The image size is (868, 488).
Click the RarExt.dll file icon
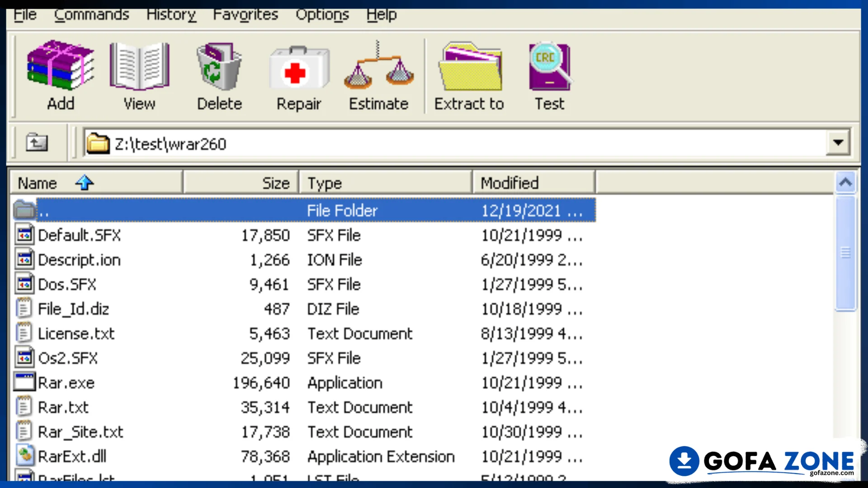(25, 456)
